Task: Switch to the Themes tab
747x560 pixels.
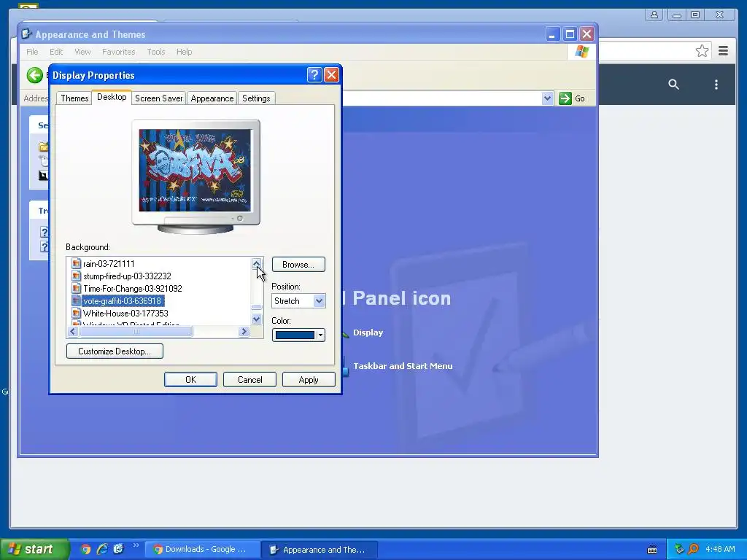Action: click(74, 98)
